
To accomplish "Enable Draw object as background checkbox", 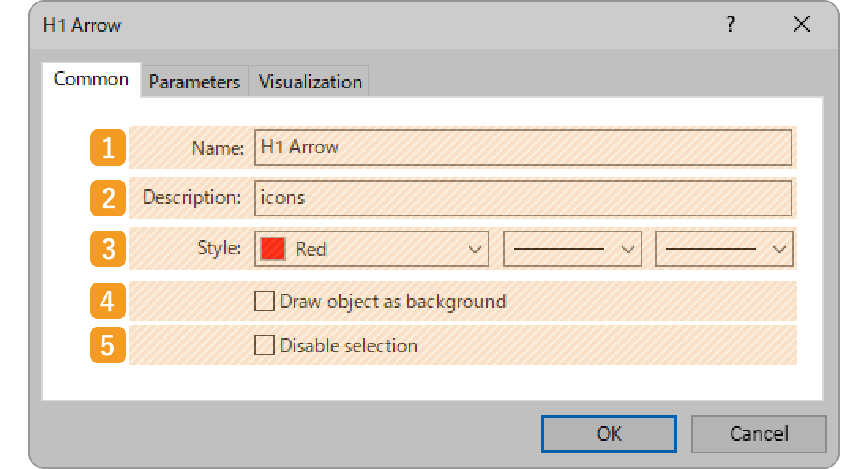I will point(264,302).
